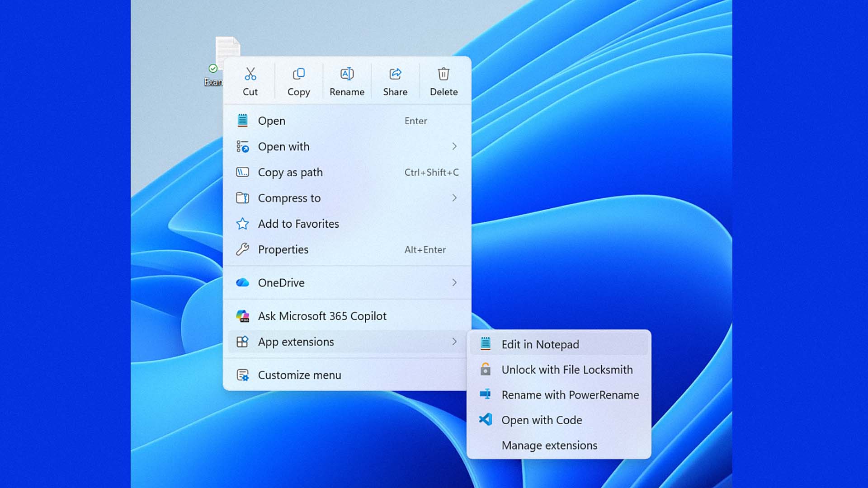Click the Alt+Enter shortcut text
The image size is (868, 488).
(425, 249)
